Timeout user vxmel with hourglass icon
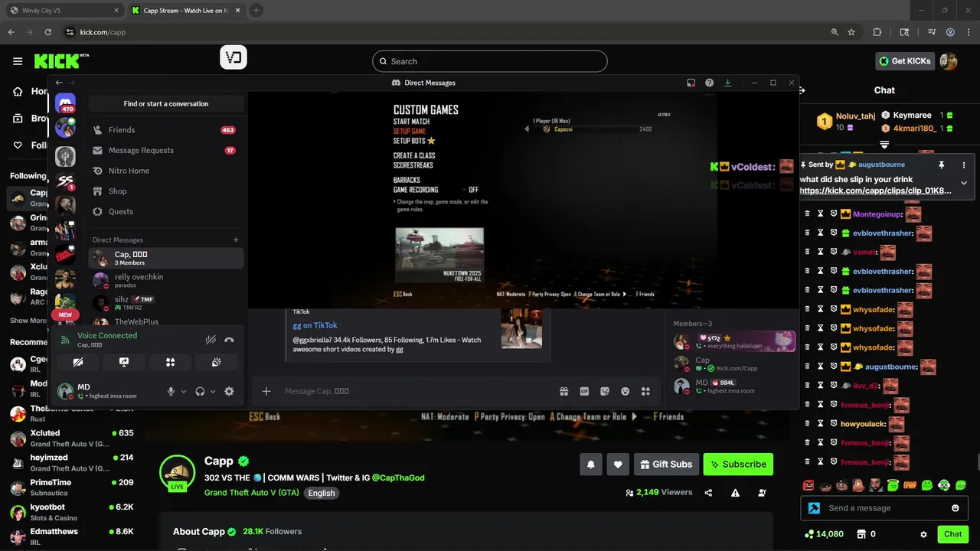 (820, 252)
